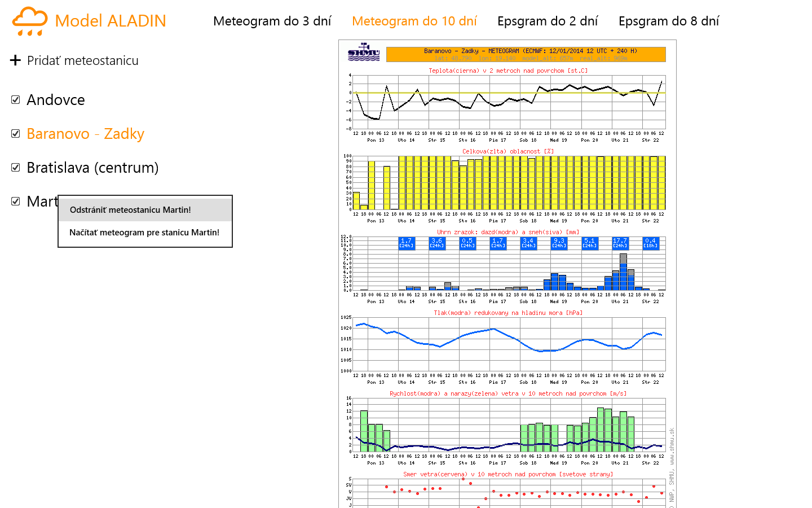Select Baranovo - Zadky station name
812x508 pixels.
pos(86,134)
